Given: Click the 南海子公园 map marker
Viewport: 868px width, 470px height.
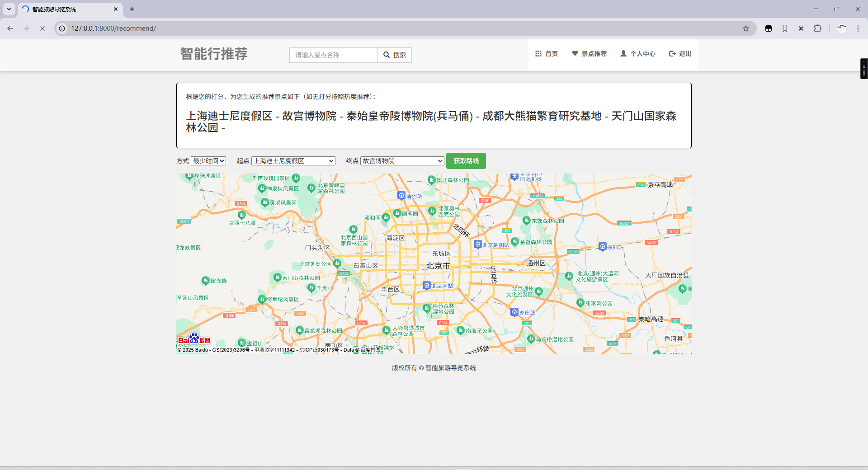Looking at the screenshot, I should [x=460, y=330].
